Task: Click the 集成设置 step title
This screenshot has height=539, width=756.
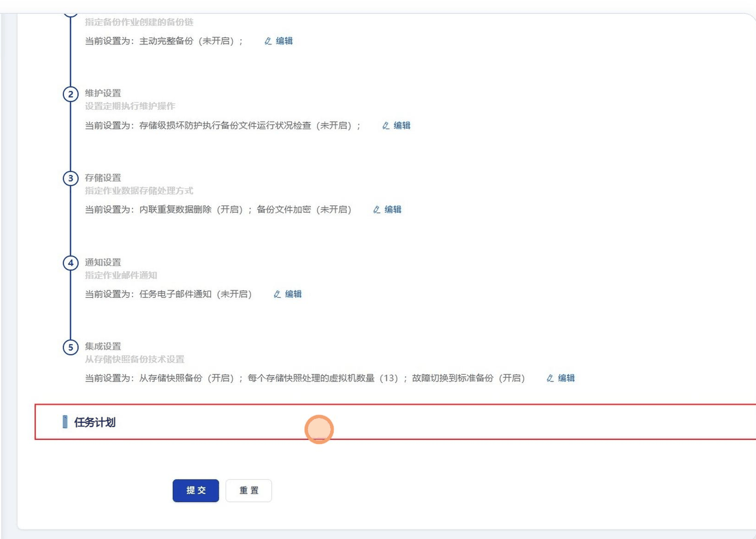Action: click(x=103, y=347)
